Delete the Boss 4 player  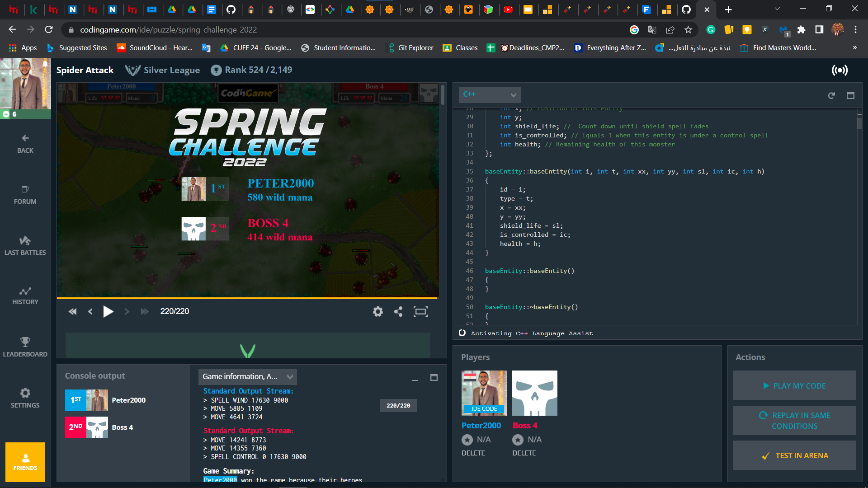(524, 453)
